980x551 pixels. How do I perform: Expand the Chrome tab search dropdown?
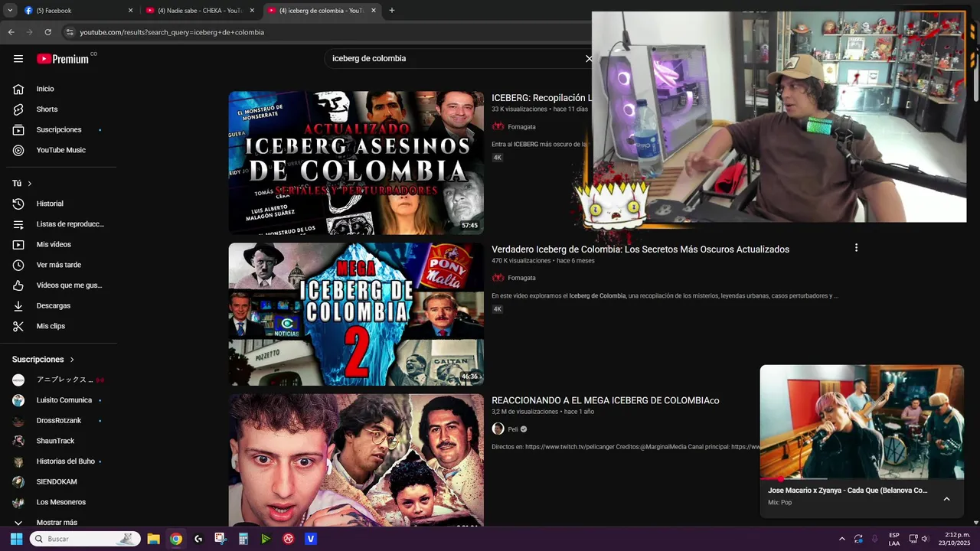[10, 11]
